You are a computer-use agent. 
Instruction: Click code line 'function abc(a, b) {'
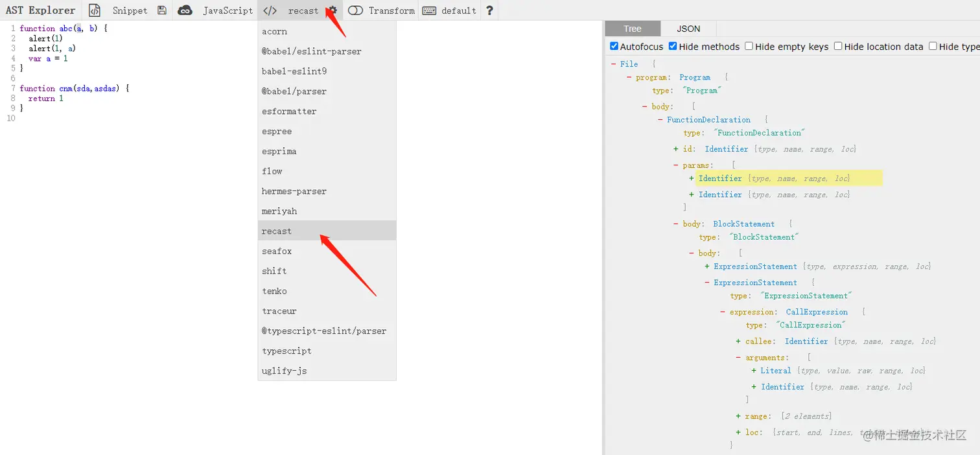(64, 29)
